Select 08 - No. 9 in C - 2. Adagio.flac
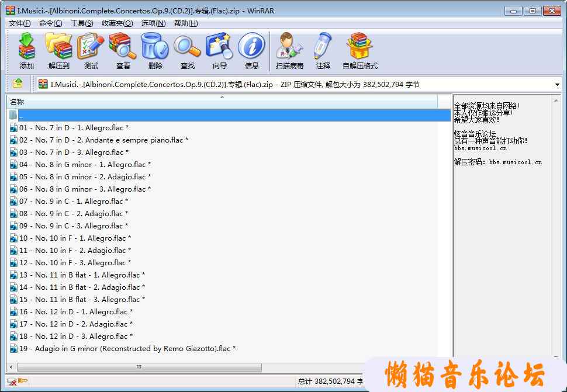Screen dimensions: 567x392 pos(69,213)
